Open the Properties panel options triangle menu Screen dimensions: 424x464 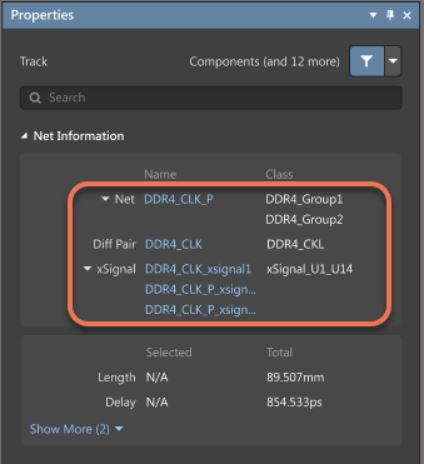[x=373, y=15]
